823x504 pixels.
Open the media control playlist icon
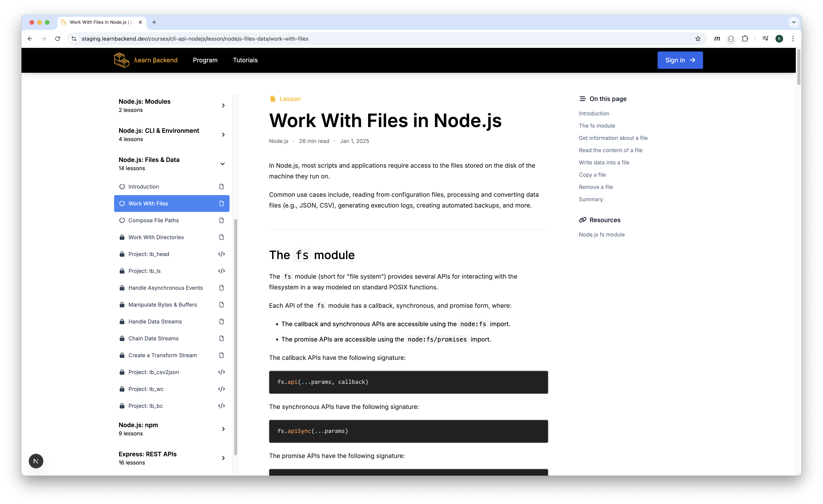[x=765, y=39]
